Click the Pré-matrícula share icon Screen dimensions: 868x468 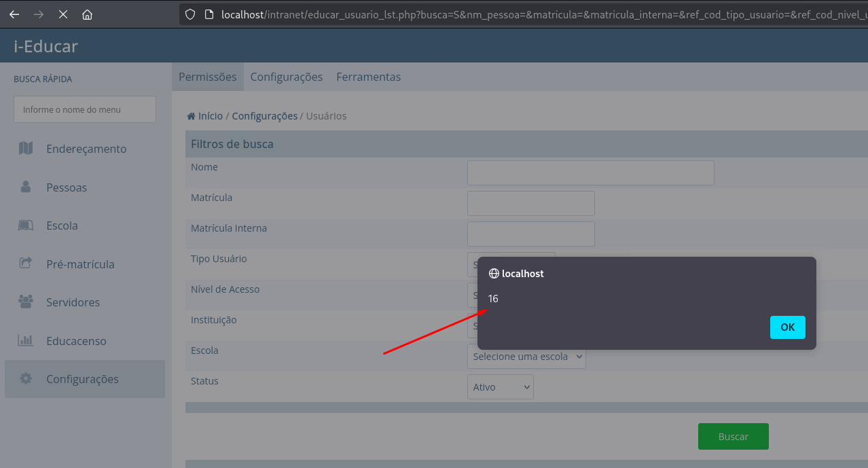tap(26, 264)
